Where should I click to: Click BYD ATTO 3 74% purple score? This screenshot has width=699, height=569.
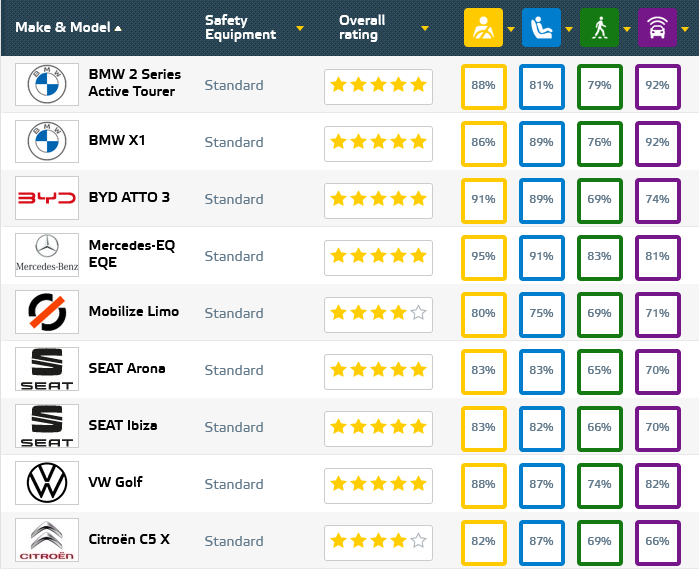point(658,201)
